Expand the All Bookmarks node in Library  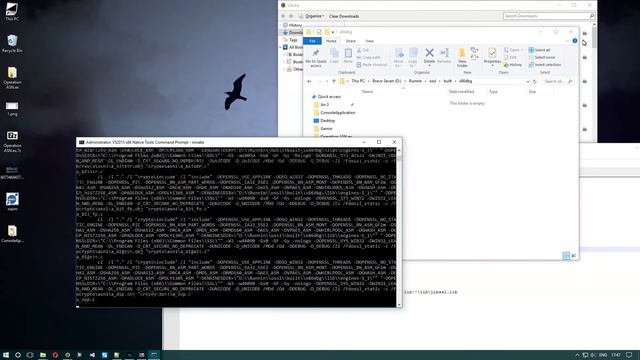pos(281,47)
